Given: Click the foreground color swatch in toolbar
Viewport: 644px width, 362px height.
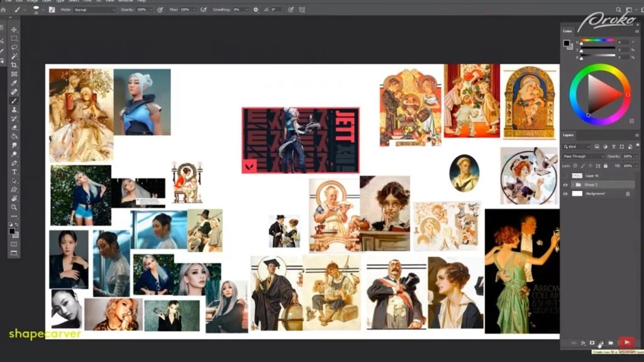Looking at the screenshot, I should point(12,231).
